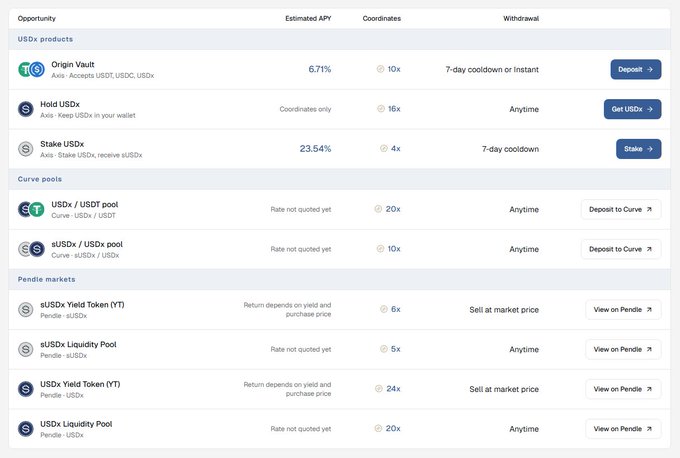Click the USDx Yield Token (YT) icon
The image size is (680, 458).
pos(26,389)
